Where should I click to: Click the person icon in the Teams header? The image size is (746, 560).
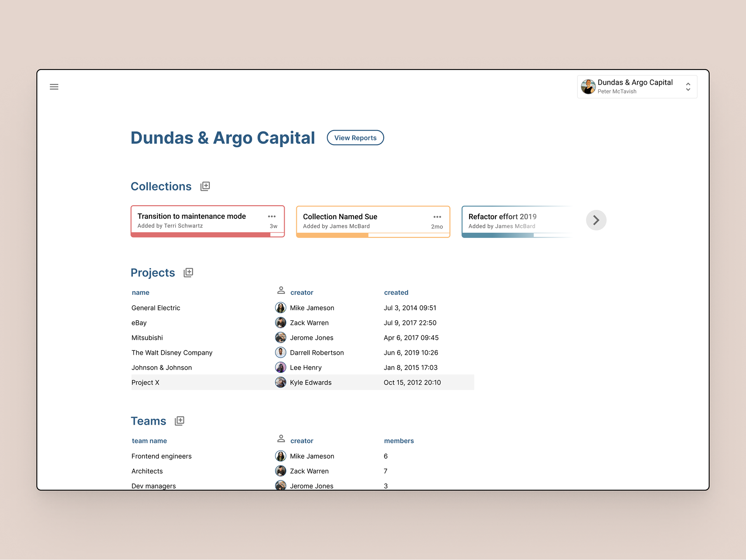[281, 439]
